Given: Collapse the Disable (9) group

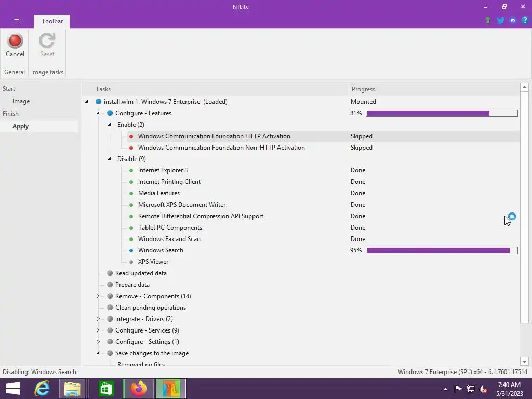Looking at the screenshot, I should 110,159.
